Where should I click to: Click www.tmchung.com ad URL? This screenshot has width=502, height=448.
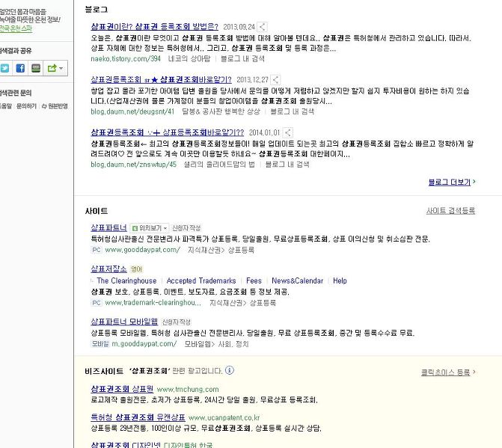click(188, 390)
